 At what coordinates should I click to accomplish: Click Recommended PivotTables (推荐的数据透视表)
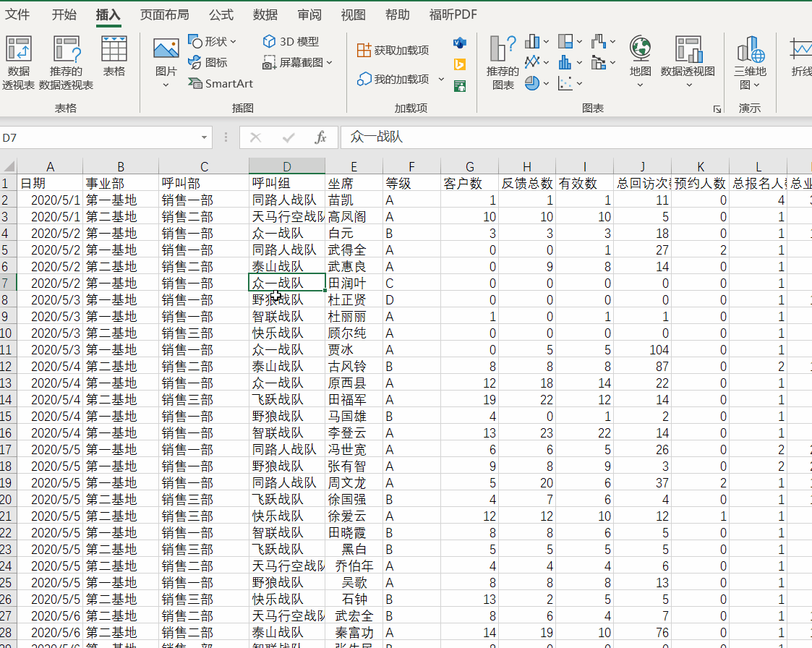point(66,62)
